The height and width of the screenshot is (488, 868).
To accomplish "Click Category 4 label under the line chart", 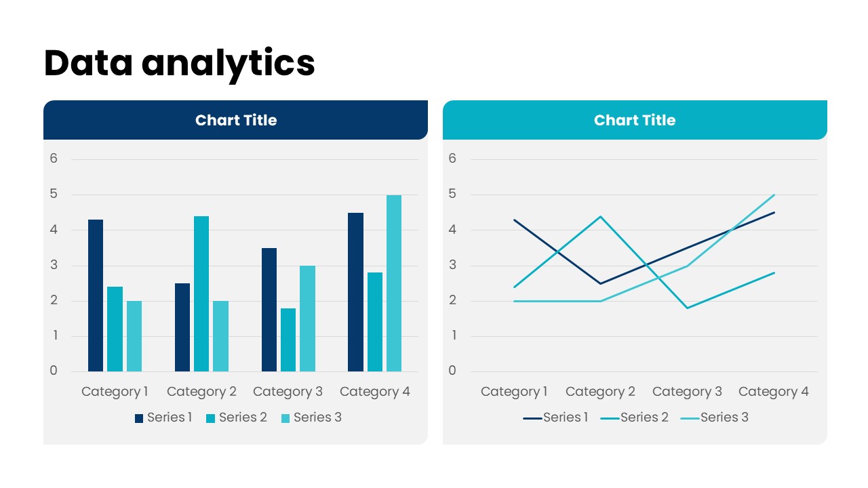I will pyautogui.click(x=774, y=392).
